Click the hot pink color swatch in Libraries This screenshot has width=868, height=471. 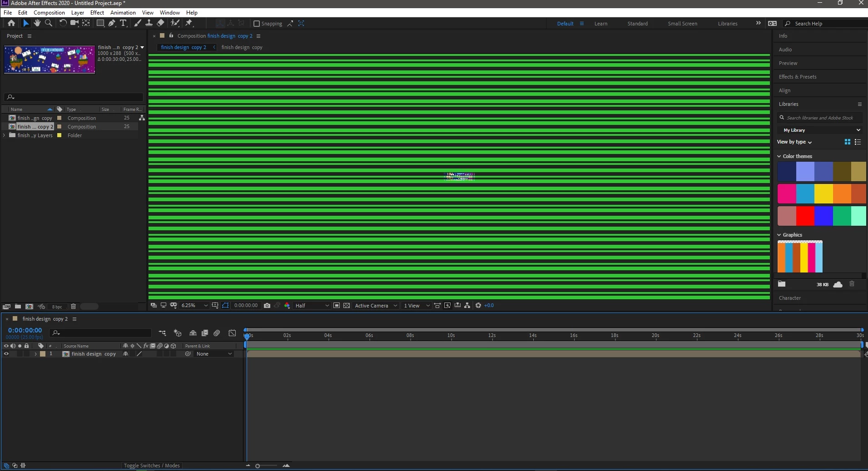[787, 194]
